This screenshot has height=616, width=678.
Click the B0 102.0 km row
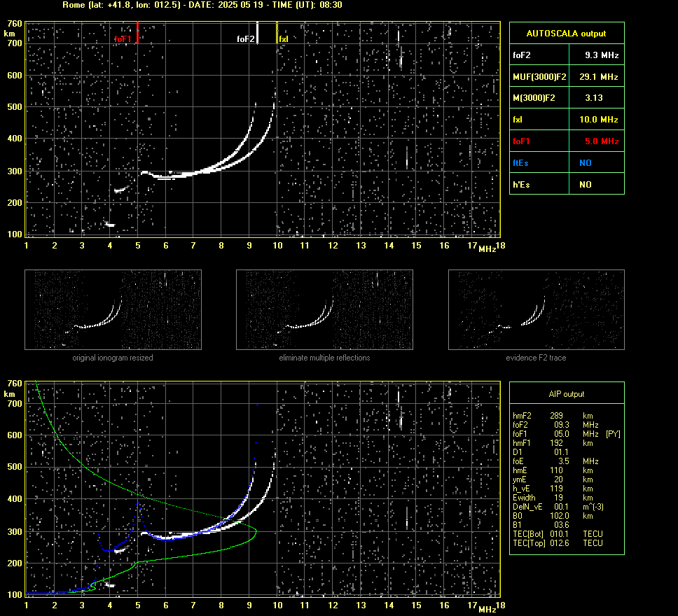tap(553, 516)
